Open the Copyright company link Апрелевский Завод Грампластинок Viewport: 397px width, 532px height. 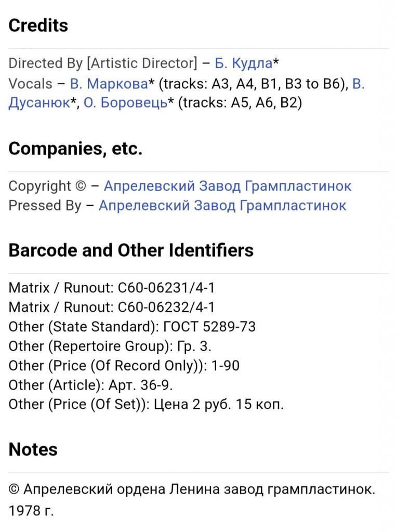pyautogui.click(x=228, y=186)
